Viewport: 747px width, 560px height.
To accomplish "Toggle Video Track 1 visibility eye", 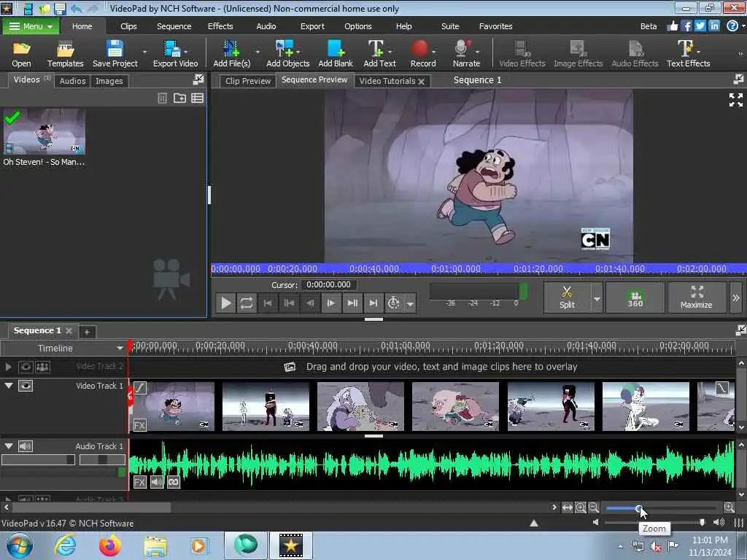I will tap(26, 386).
